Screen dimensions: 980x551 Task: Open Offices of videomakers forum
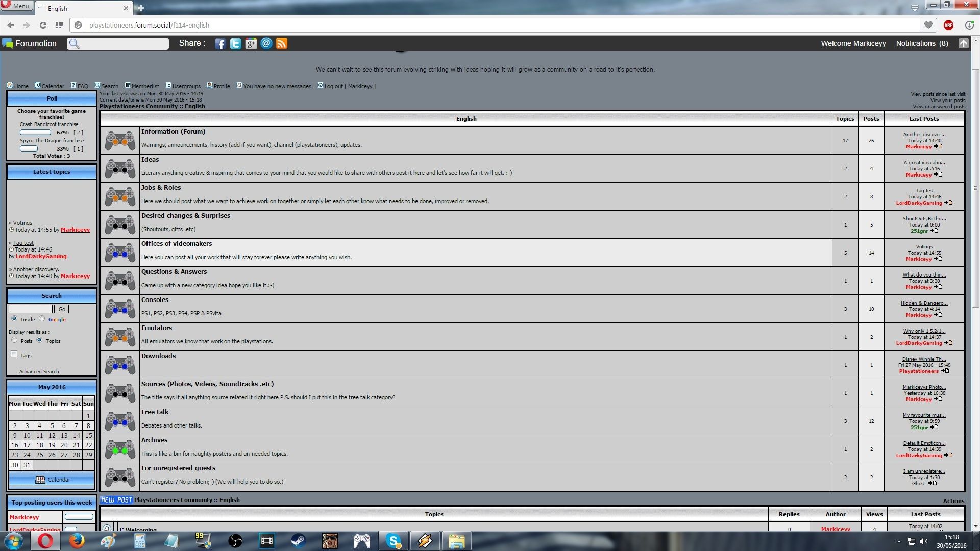click(x=177, y=244)
